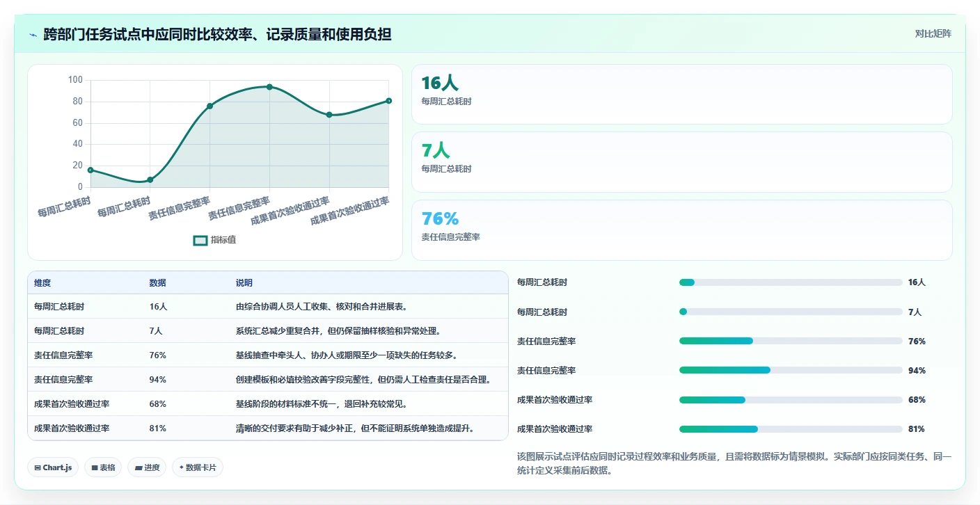Screen dimensions: 980x505
Task: Click the lowest chart point near value 7
Action: coord(150,180)
